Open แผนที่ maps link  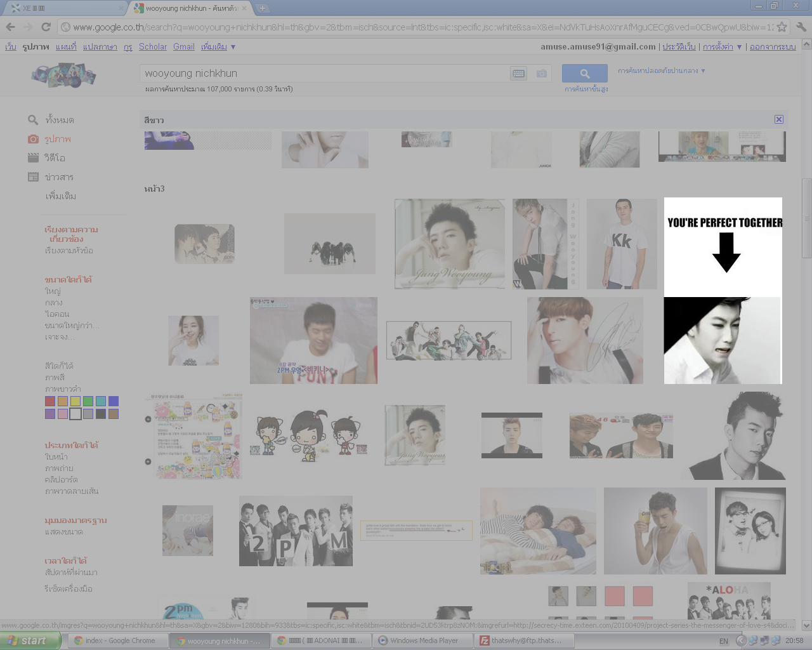pyautogui.click(x=66, y=47)
